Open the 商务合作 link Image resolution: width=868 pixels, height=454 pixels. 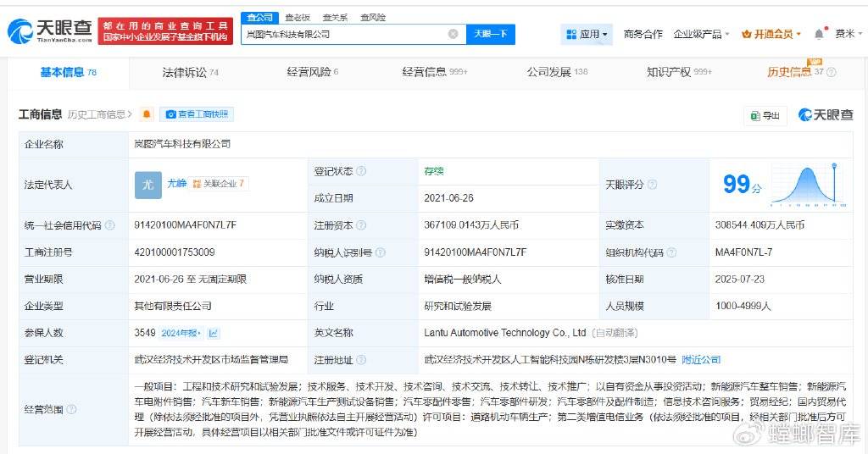point(643,34)
